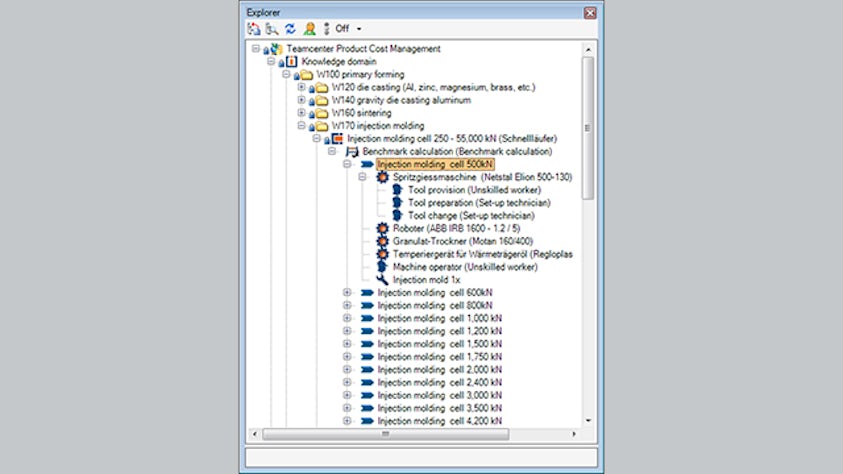Select Injection molding cell 3,000 kN
This screenshot has width=843, height=474.
click(439, 396)
